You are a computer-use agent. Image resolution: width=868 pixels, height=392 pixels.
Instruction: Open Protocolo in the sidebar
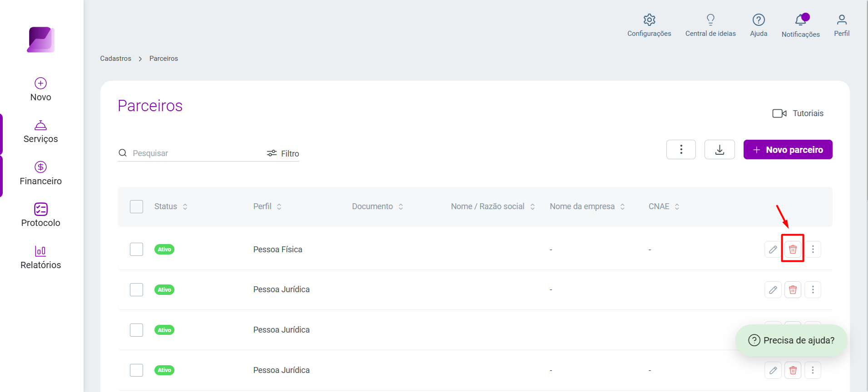pos(41,216)
